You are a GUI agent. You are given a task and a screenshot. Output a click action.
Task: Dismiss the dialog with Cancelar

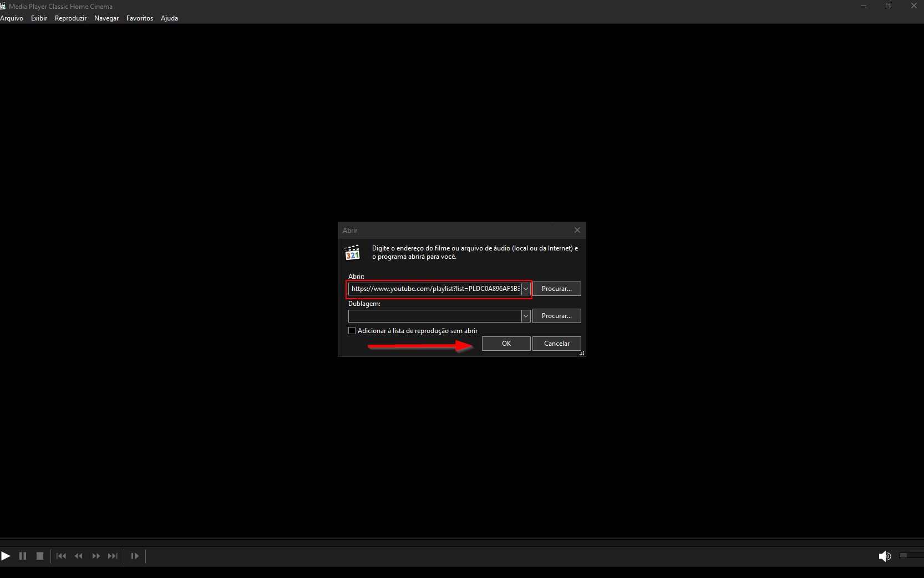[556, 343]
